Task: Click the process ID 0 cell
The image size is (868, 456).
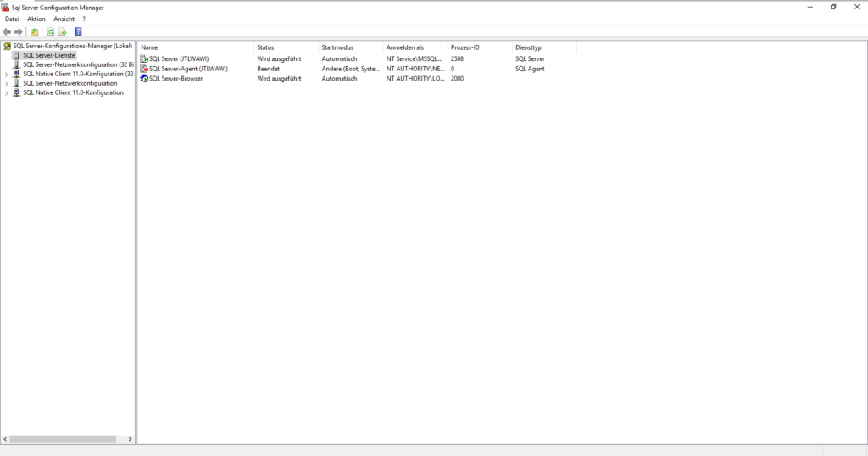Action: point(453,69)
